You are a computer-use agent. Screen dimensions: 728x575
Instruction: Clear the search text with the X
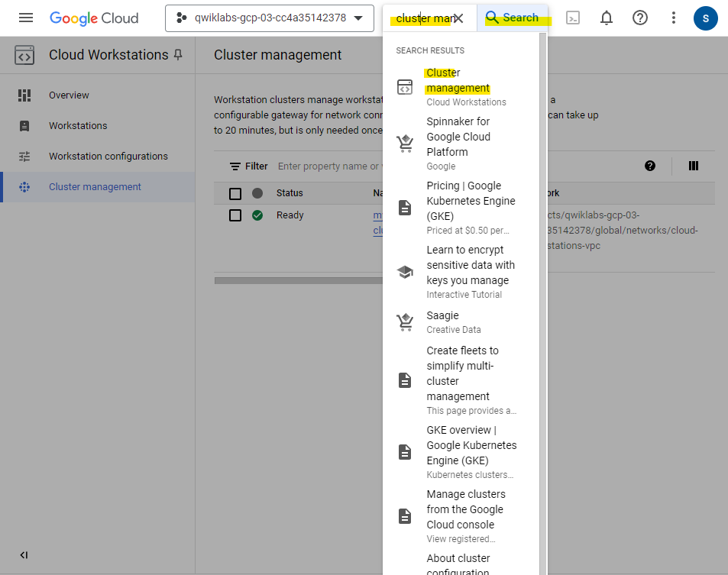click(x=458, y=18)
